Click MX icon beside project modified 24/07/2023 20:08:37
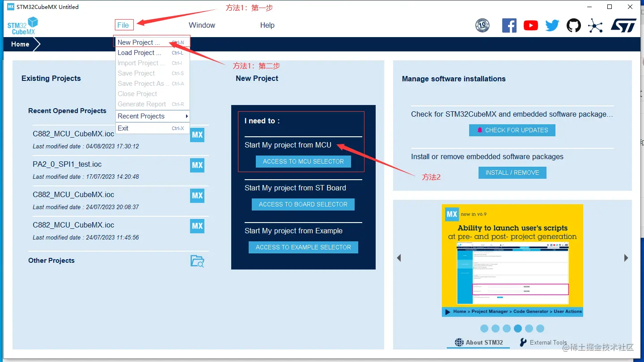The width and height of the screenshot is (644, 362). pos(197,196)
